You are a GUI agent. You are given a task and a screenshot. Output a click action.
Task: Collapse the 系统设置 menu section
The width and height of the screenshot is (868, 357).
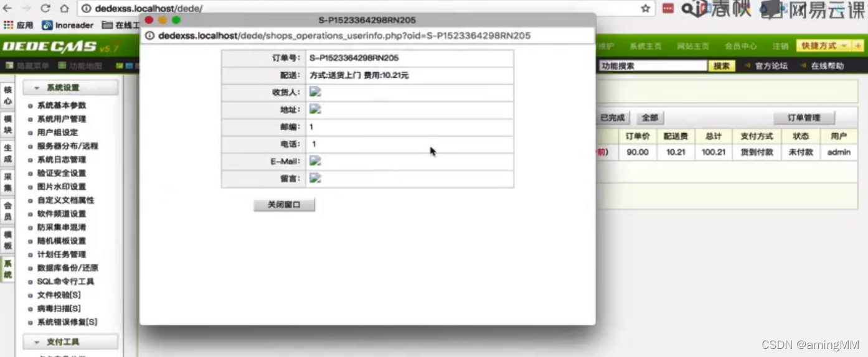(70, 88)
